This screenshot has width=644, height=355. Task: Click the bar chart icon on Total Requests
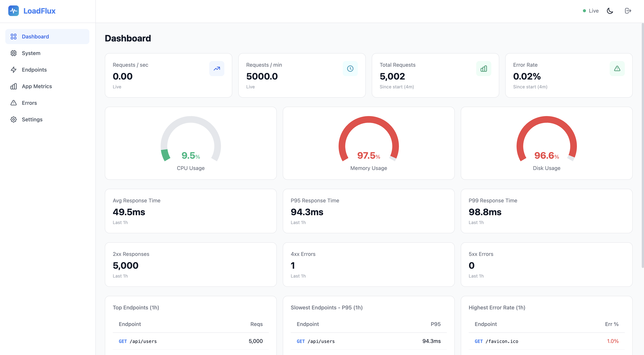coord(484,68)
